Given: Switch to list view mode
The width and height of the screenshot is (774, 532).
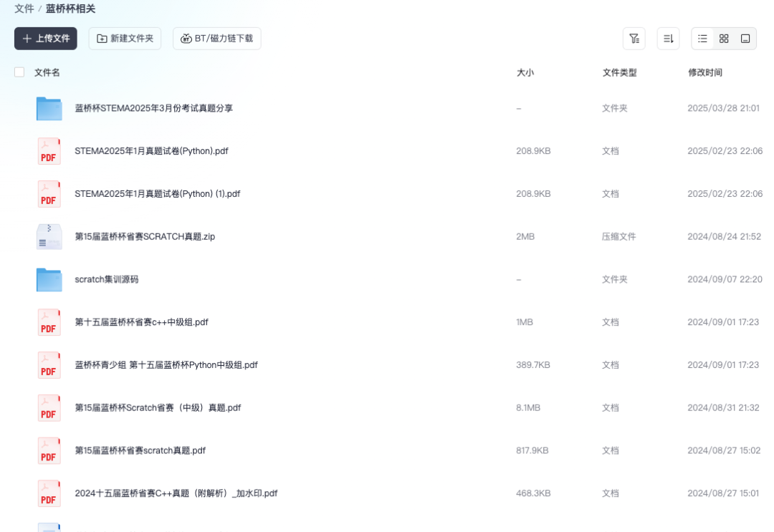Looking at the screenshot, I should tap(702, 39).
